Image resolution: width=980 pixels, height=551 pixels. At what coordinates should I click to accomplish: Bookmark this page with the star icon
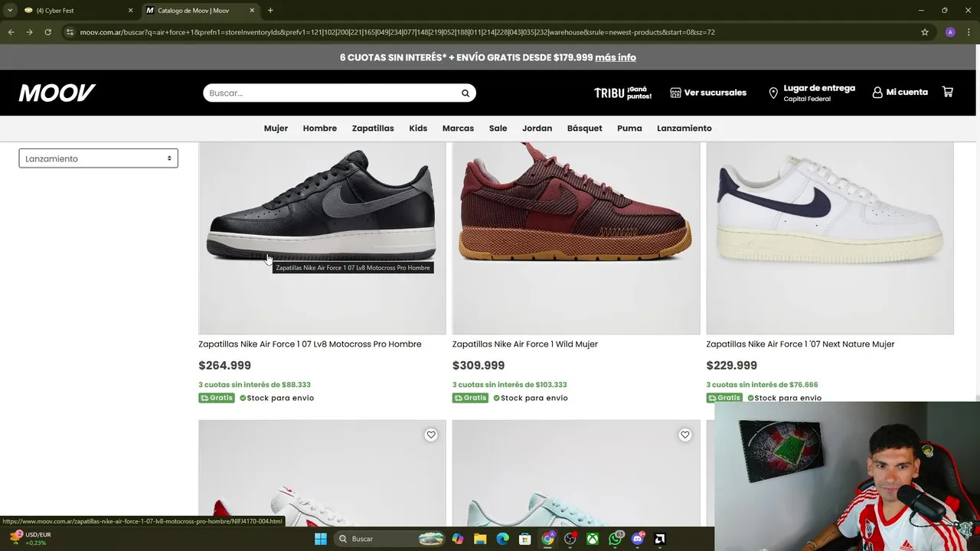click(925, 32)
